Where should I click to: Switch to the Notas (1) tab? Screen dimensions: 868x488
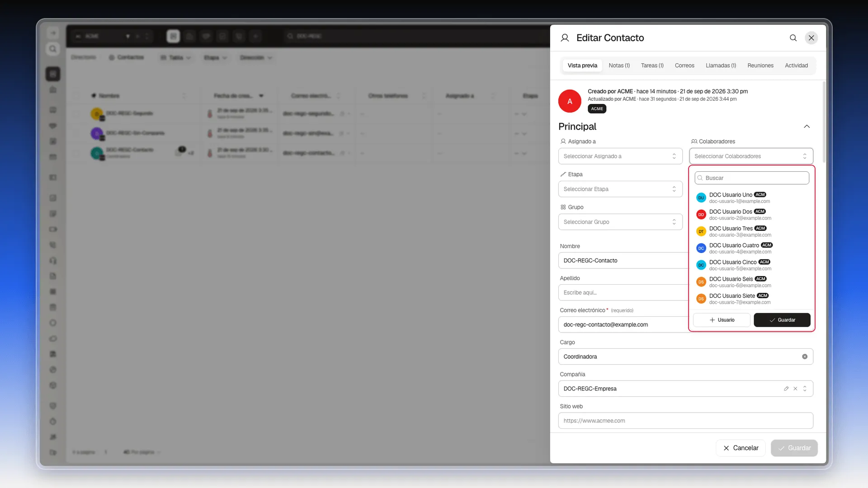[619, 66]
